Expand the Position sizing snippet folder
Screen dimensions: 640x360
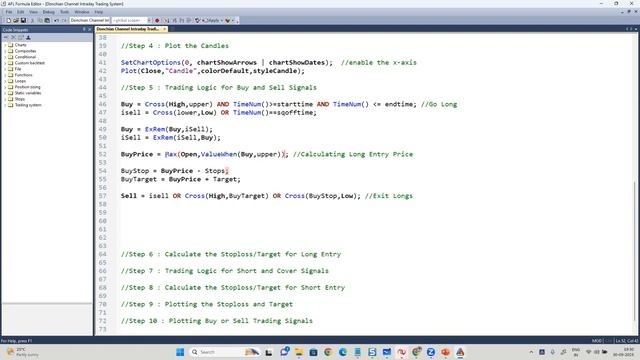click(x=5, y=87)
